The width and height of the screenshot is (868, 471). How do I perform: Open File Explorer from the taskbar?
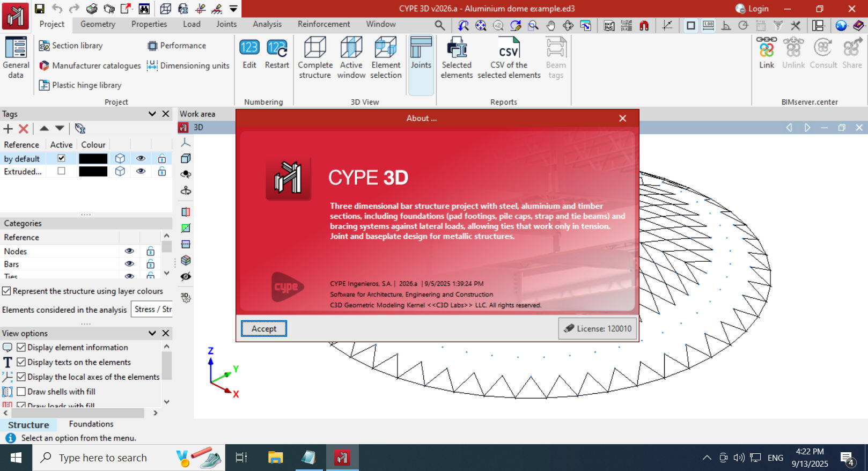tap(275, 458)
